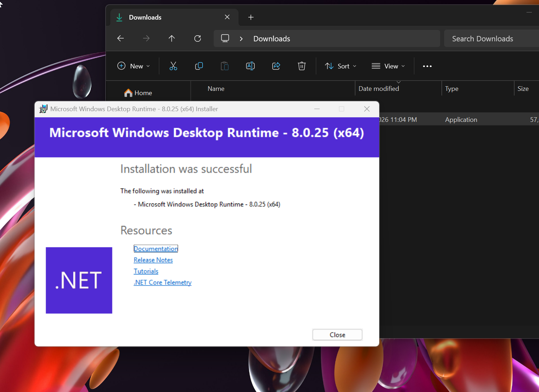This screenshot has width=539, height=392.
Task: Open the Documentation link
Action: tap(156, 249)
